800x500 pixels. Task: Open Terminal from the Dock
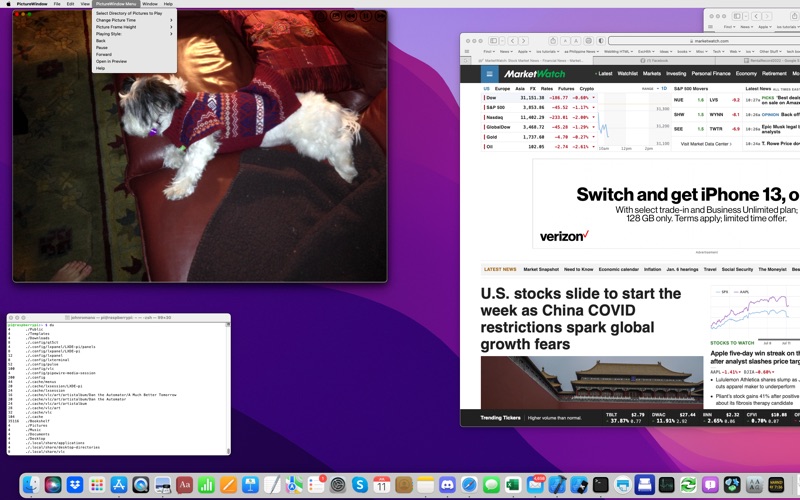click(601, 484)
